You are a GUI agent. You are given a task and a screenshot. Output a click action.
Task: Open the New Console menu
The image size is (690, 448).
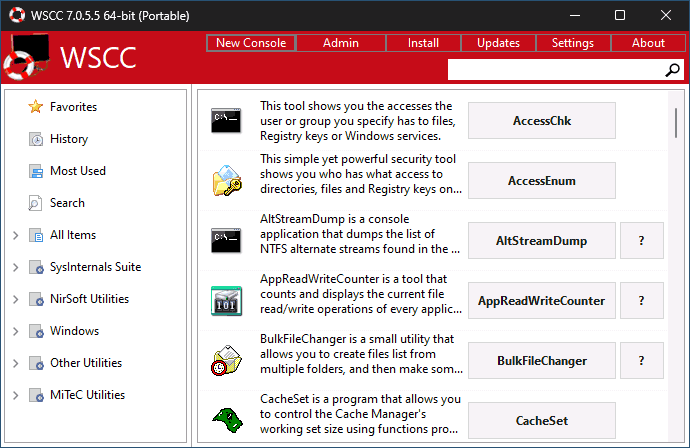pos(251,43)
